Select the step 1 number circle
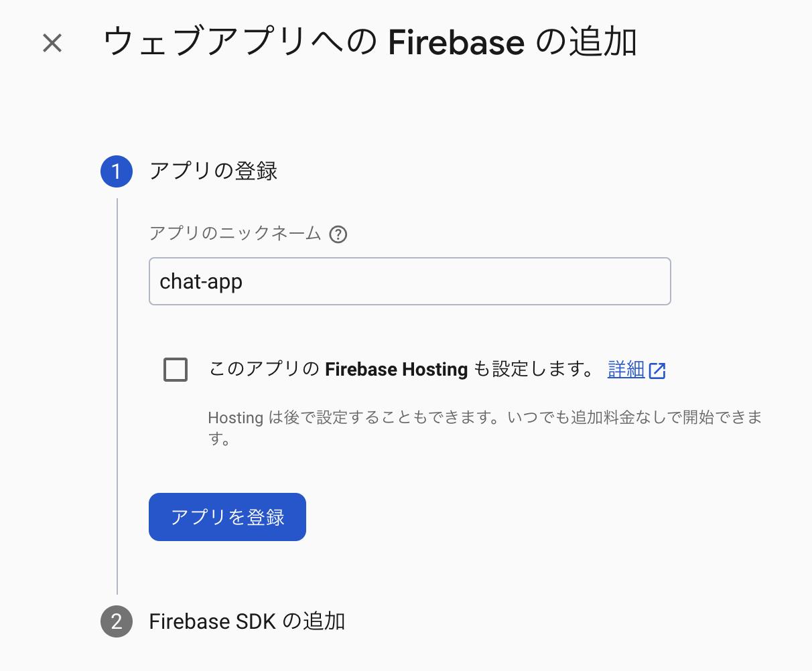Screen dimensions: 812x671 [x=117, y=171]
